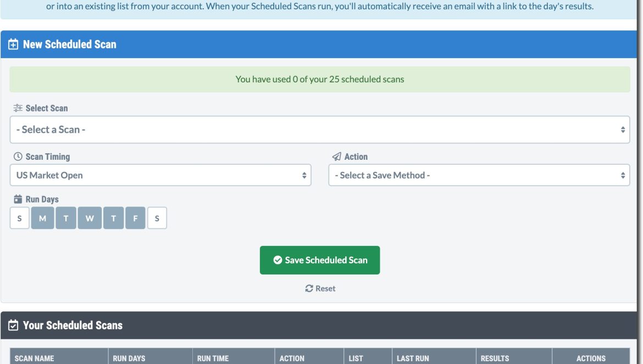Click the Action paper plane icon
The height and width of the screenshot is (364, 643).
click(337, 156)
